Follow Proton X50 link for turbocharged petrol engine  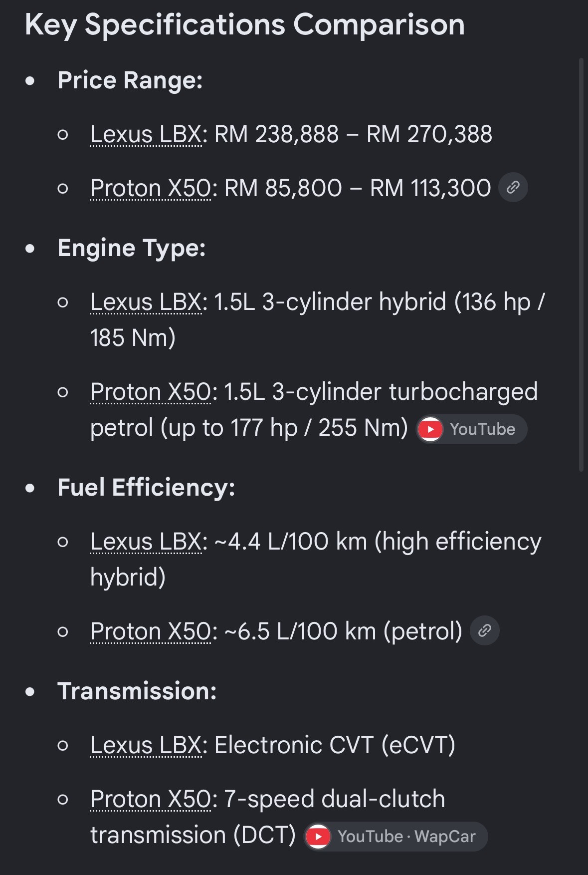151,392
